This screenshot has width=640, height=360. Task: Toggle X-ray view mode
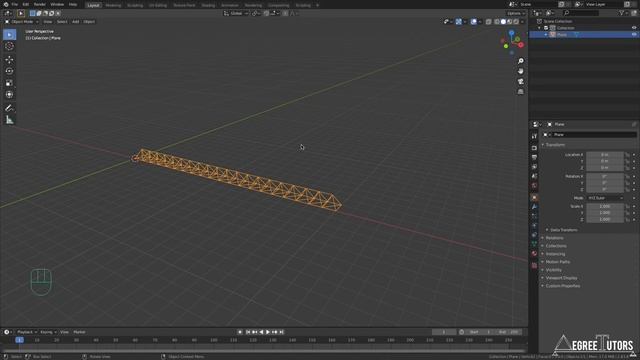(x=489, y=22)
